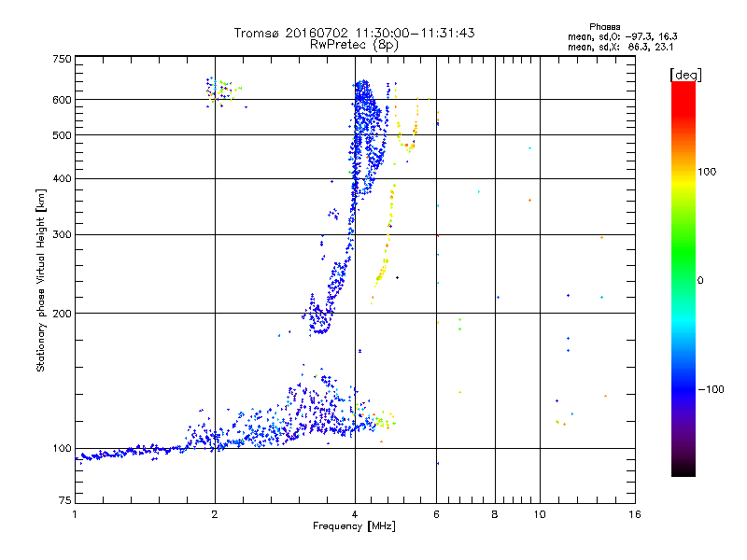747x560 pixels.
Task: Click the '400' height axis tick label
Action: pos(62,178)
